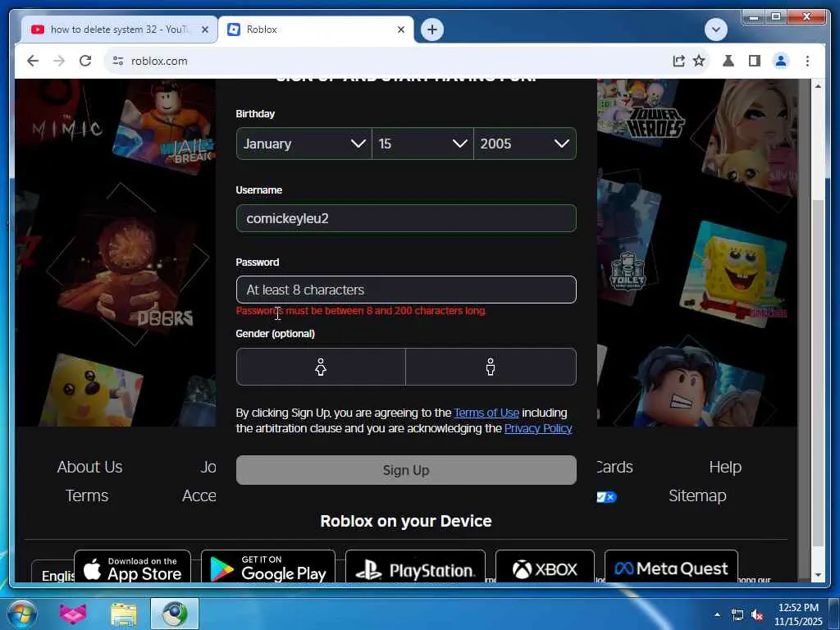Bookmark this tab with the star

tap(699, 61)
